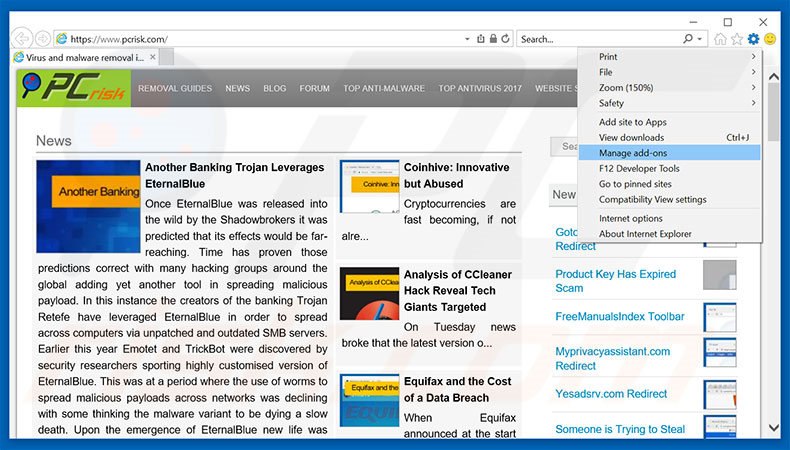Open the Home icon in toolbar
790x450 pixels.
click(720, 39)
